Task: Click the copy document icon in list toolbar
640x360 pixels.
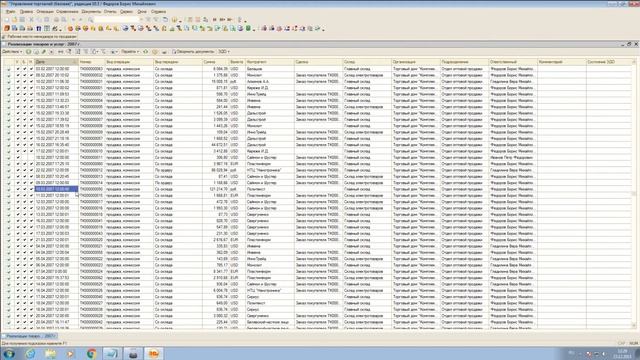Action: pos(36,52)
